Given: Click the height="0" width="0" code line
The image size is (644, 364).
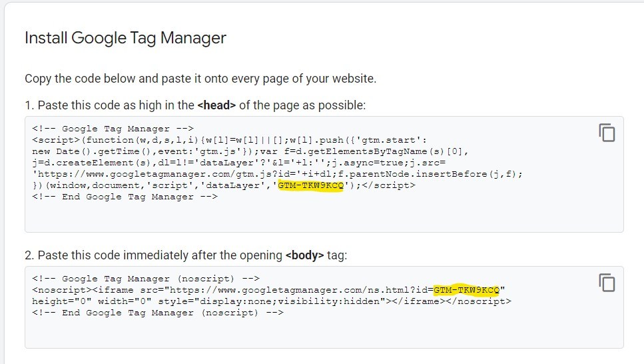Looking at the screenshot, I should pos(93,301).
